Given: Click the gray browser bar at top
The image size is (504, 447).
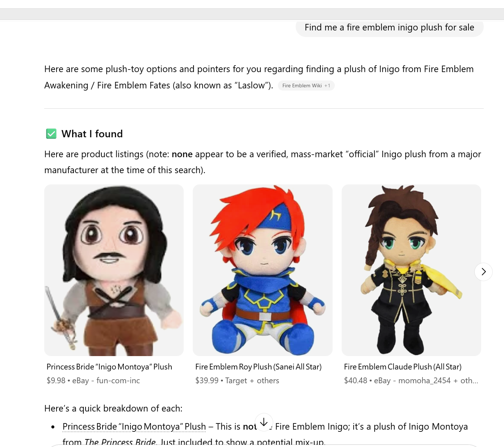Looking at the screenshot, I should point(252,14).
